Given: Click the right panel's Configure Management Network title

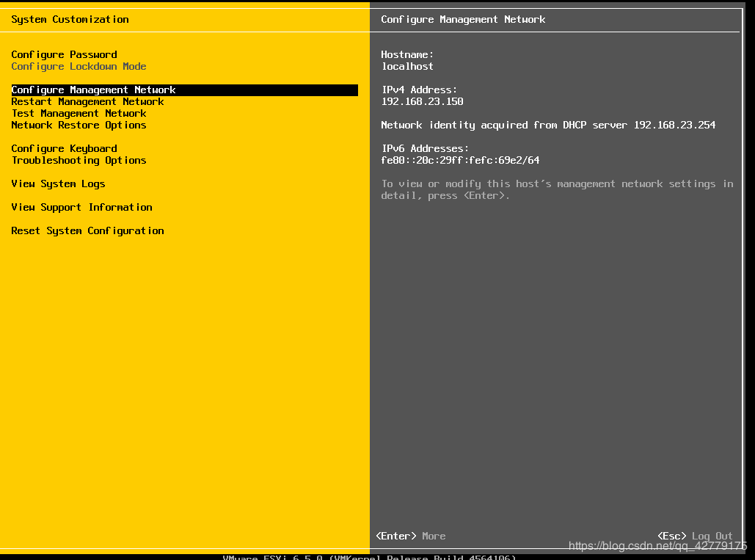Looking at the screenshot, I should click(x=463, y=19).
